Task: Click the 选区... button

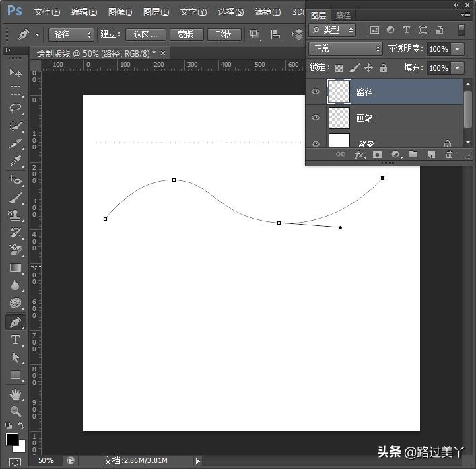Action: click(145, 34)
